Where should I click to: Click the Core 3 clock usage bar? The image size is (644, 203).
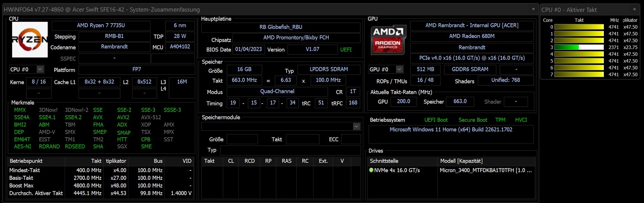coord(579,47)
